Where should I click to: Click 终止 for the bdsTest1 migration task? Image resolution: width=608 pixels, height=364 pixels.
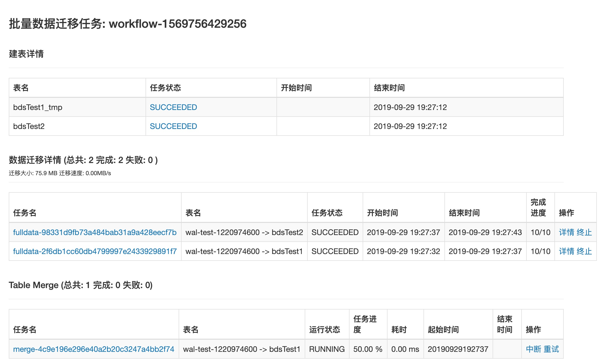pyautogui.click(x=584, y=251)
